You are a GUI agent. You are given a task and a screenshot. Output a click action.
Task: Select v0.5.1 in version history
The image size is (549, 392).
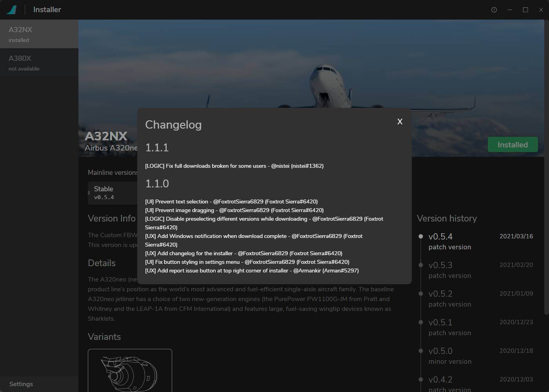(476, 327)
